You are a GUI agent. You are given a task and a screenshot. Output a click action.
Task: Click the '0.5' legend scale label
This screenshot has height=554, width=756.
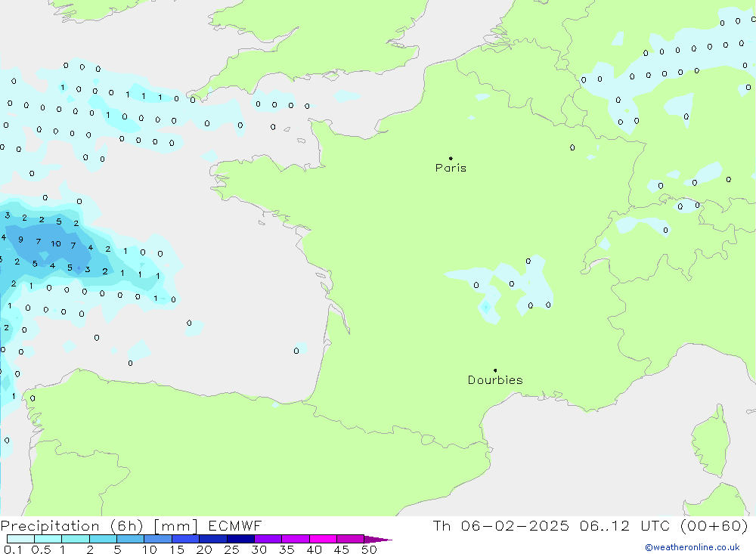click(x=41, y=549)
